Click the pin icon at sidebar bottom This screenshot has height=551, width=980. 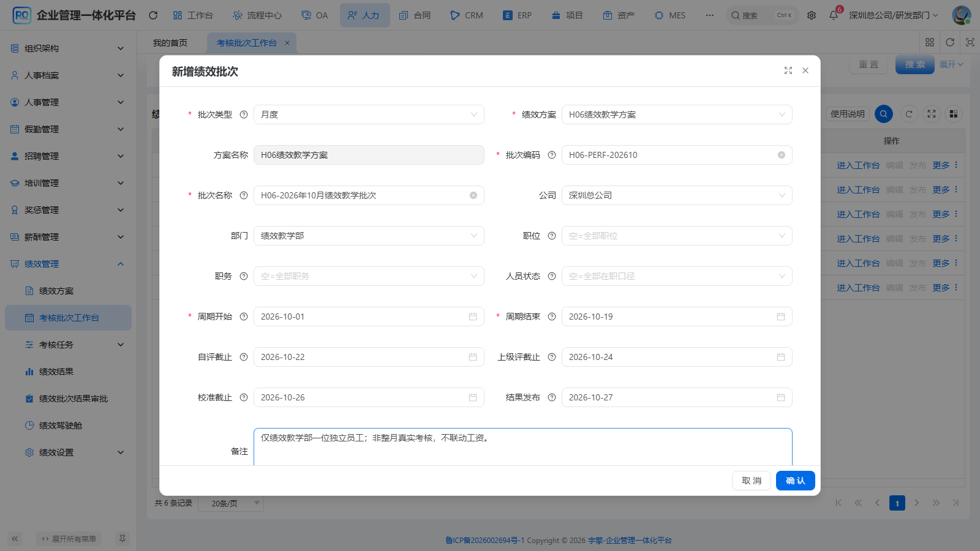[x=123, y=539]
